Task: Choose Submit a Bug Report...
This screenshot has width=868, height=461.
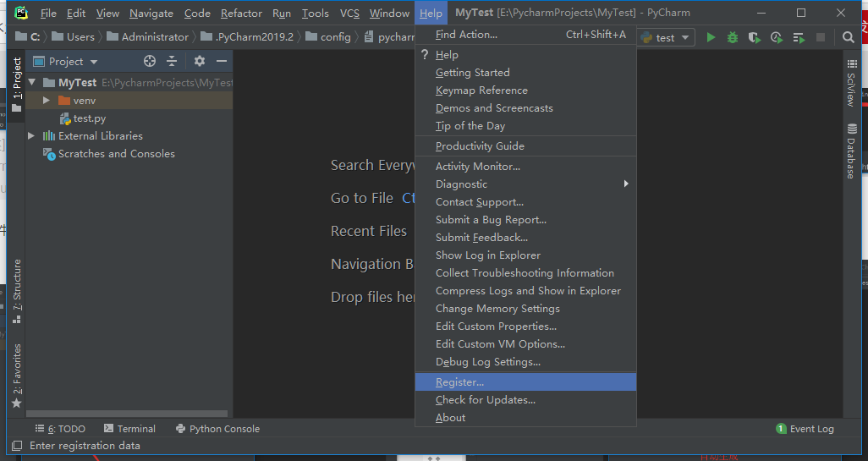Action: pos(525,219)
